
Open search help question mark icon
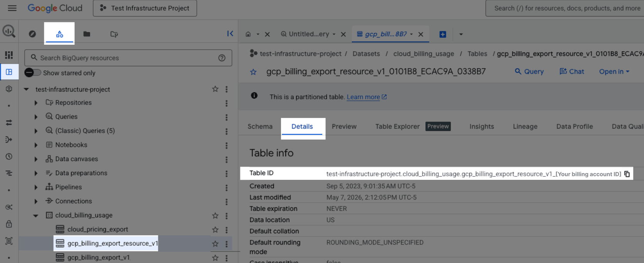[x=222, y=58]
